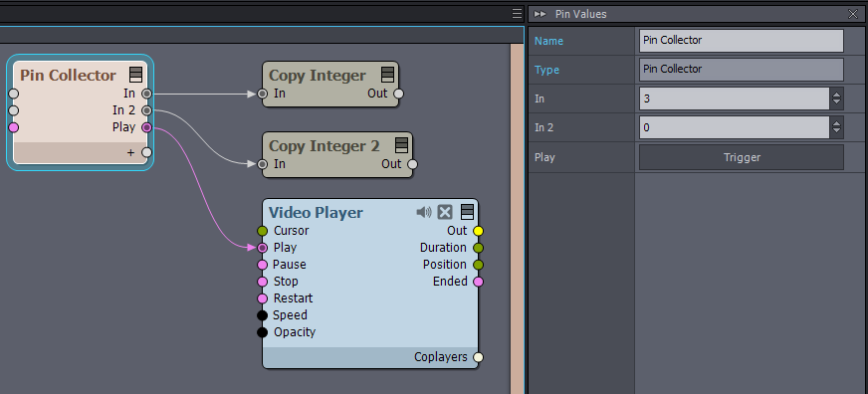This screenshot has height=394, width=868.
Task: Select the Video Player node title
Action: coord(316,212)
